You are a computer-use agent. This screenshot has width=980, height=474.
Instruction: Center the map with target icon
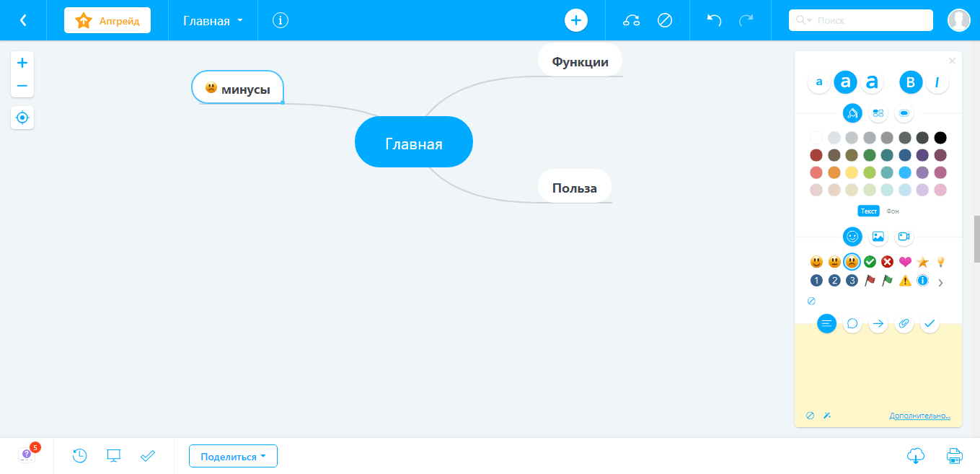[22, 118]
